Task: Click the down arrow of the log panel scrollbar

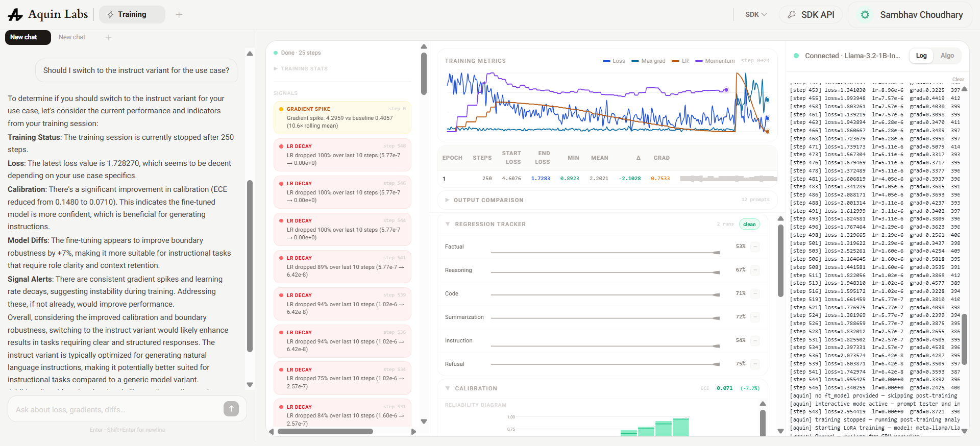Action: (x=964, y=431)
